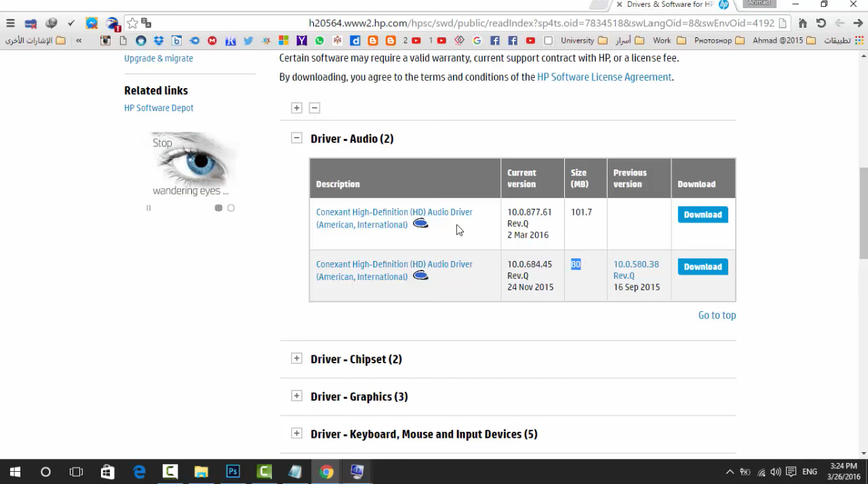Collapse the Driver - Audio section
Viewport: 868px width, 484px height.
(x=296, y=138)
